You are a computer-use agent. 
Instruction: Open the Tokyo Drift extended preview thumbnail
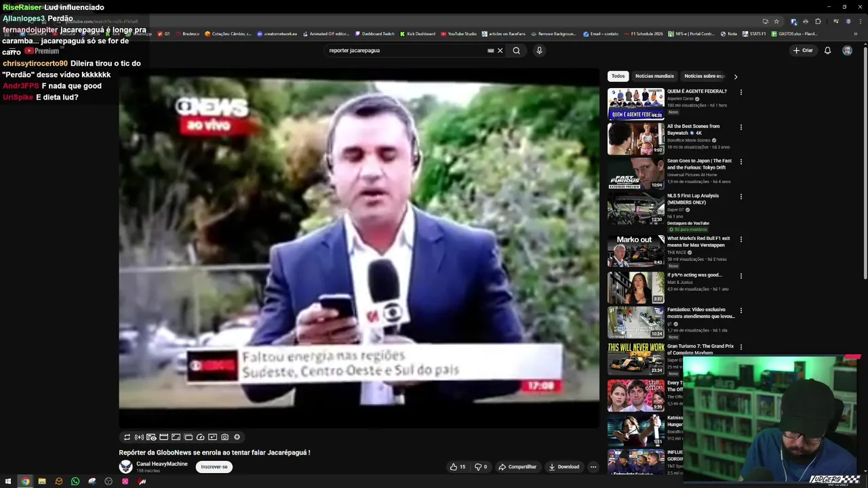click(x=636, y=173)
